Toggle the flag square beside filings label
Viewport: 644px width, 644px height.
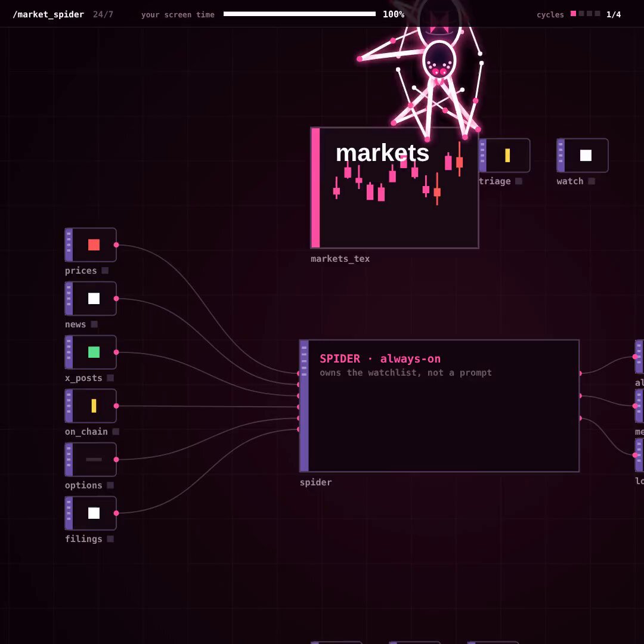pos(110,539)
